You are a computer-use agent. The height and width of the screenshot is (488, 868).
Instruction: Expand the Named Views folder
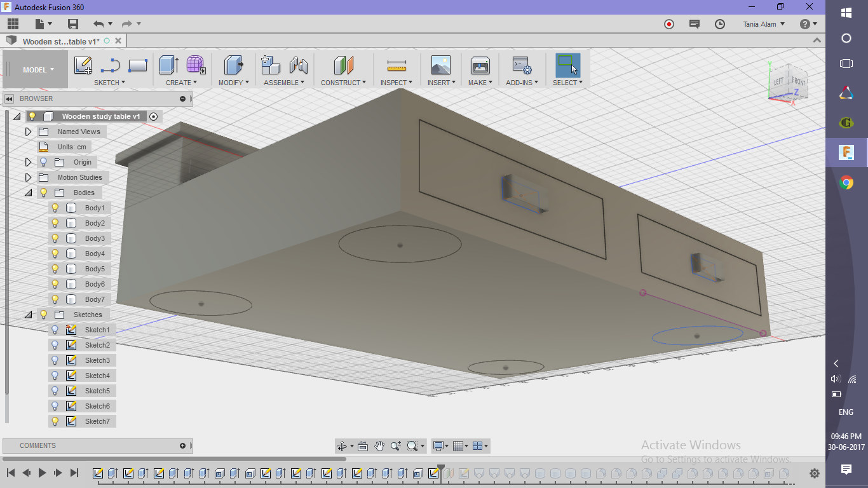pyautogui.click(x=28, y=132)
